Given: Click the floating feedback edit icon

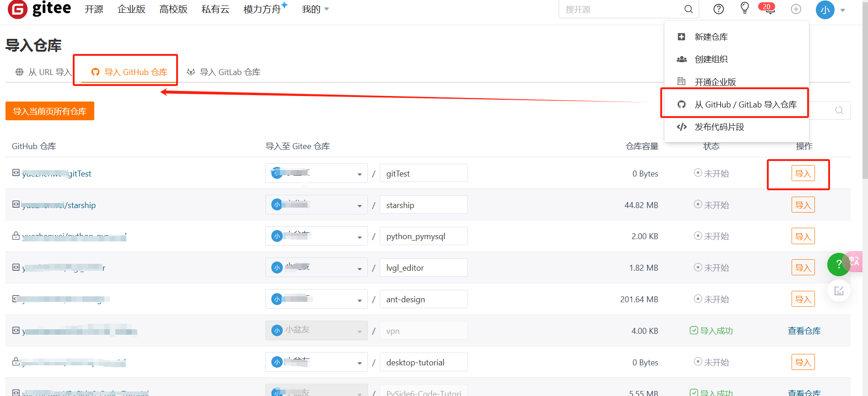Looking at the screenshot, I should [x=839, y=291].
